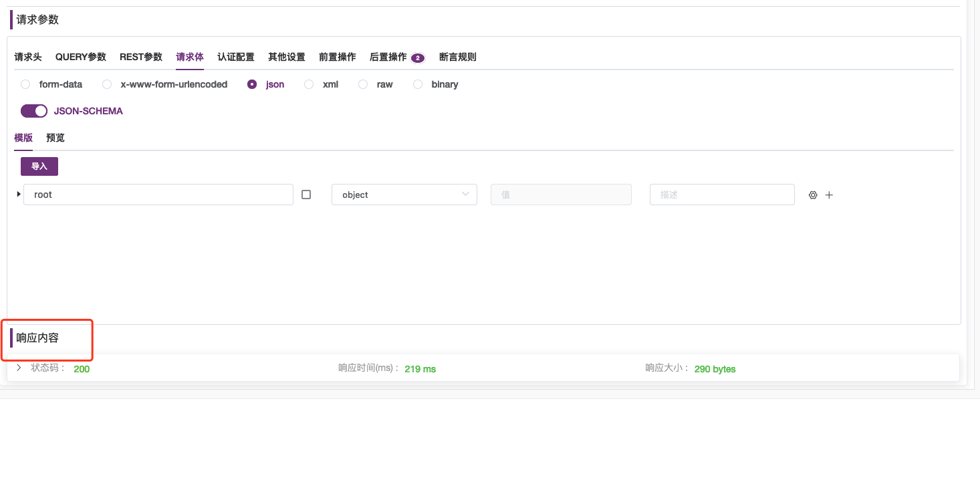Tick the checkbox next to root field
The width and height of the screenshot is (980, 496).
click(x=306, y=194)
